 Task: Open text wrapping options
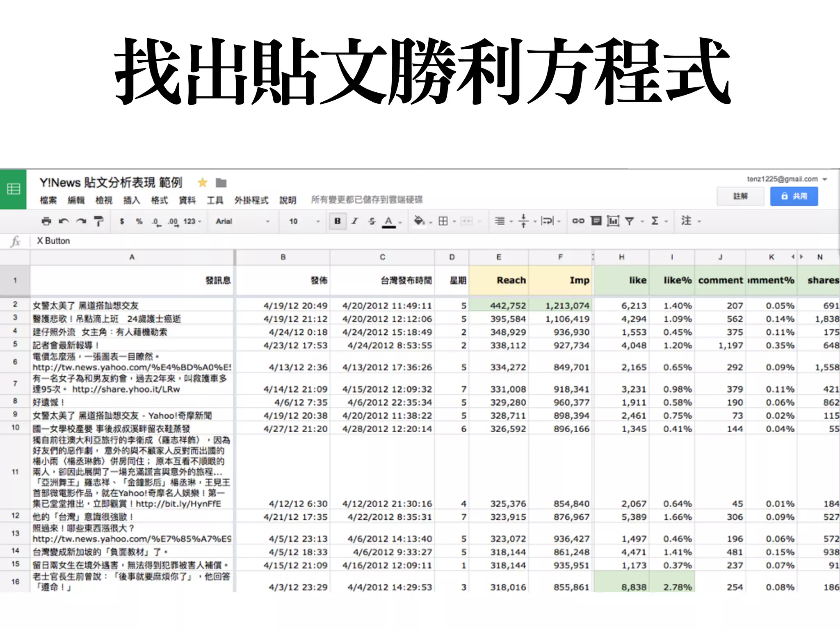tap(547, 221)
